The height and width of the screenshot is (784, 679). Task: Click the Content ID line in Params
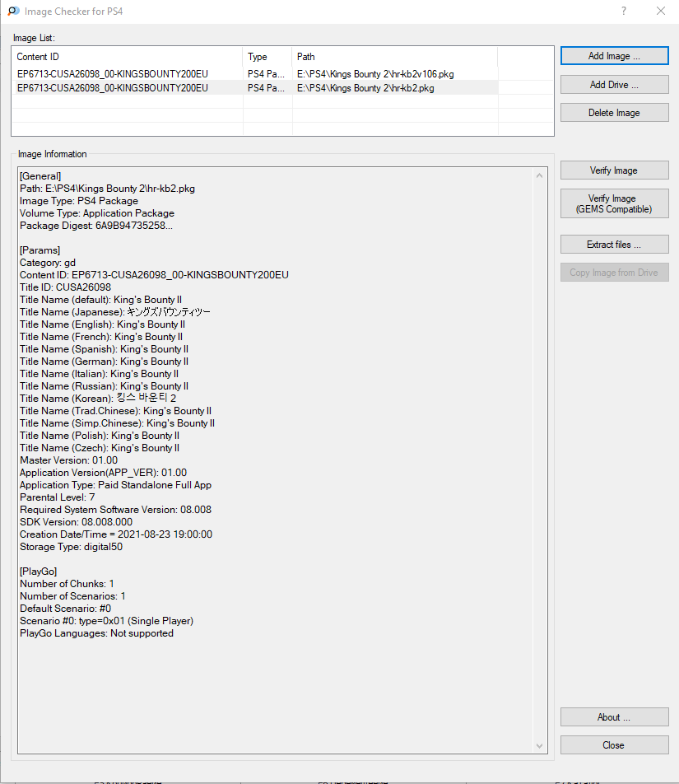155,275
